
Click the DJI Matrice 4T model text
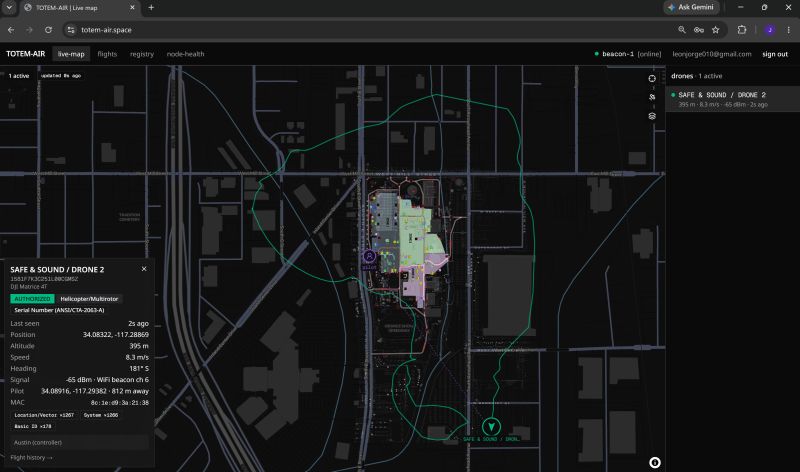[29, 287]
